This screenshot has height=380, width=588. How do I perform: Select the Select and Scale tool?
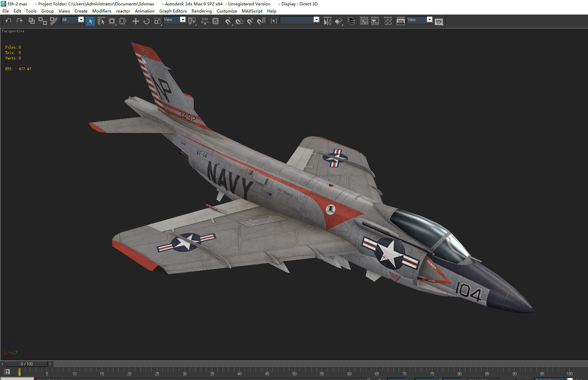(x=157, y=21)
